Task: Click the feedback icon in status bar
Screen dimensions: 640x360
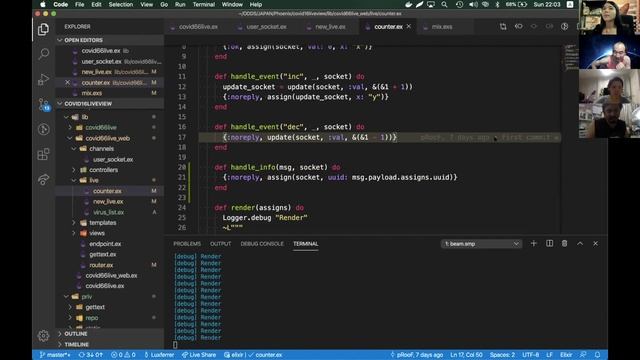Action: tap(583, 355)
